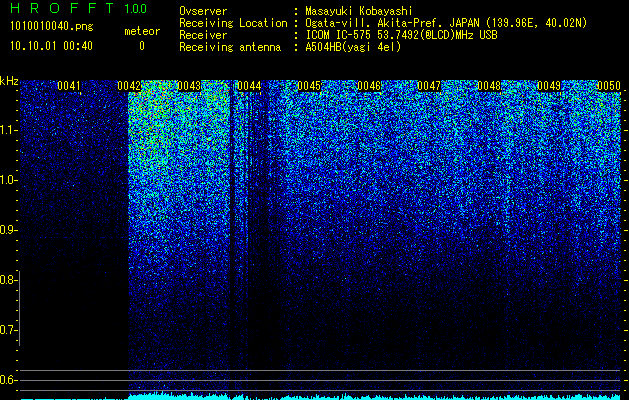Click the kHz axis unit label
The height and width of the screenshot is (400, 629).
(9, 81)
